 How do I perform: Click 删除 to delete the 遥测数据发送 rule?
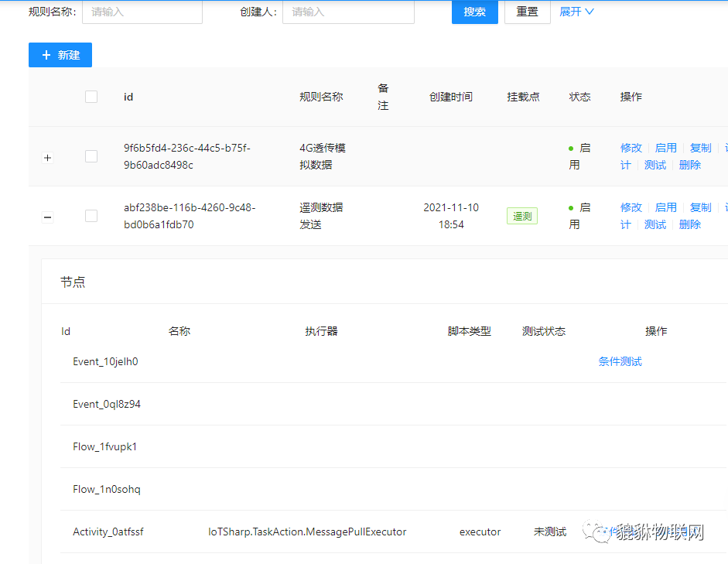(x=689, y=224)
